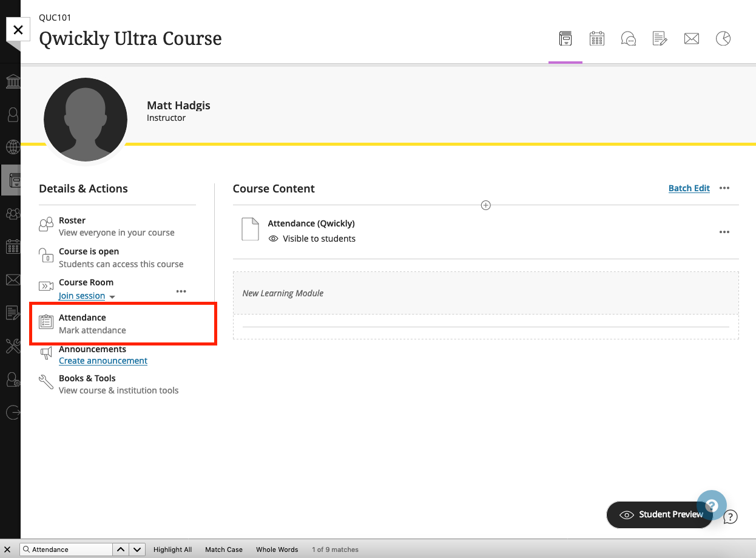
Task: Open the Attendance (Qwickly) item ellipsis menu
Action: (724, 232)
